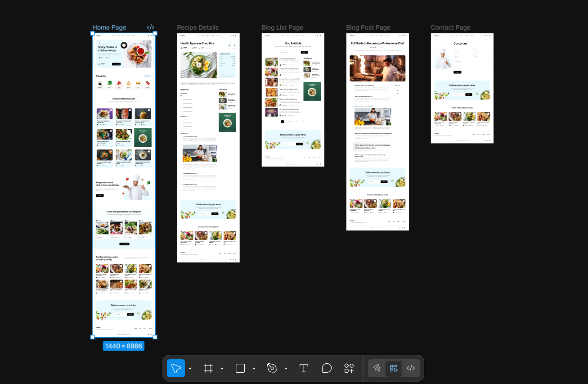Viewport: 588px width, 384px height.
Task: Select the Move tool in the toolbar
Action: [176, 368]
